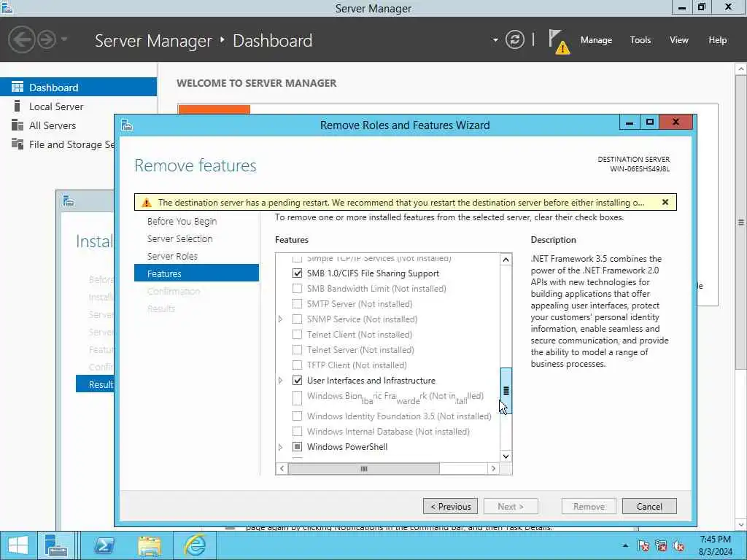
Task: Select Results step in background Install wizard
Action: [x=95, y=384]
